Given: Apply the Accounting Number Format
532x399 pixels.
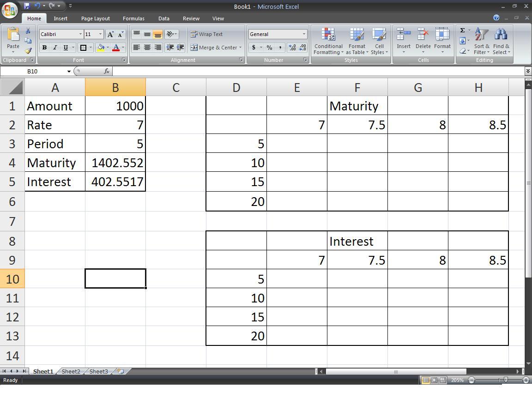Looking at the screenshot, I should 254,47.
